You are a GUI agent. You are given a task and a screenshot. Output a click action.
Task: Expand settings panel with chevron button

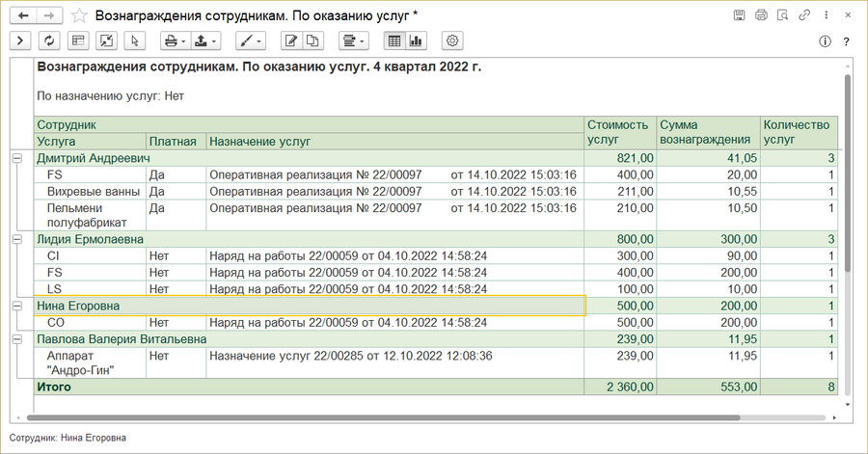click(x=20, y=40)
